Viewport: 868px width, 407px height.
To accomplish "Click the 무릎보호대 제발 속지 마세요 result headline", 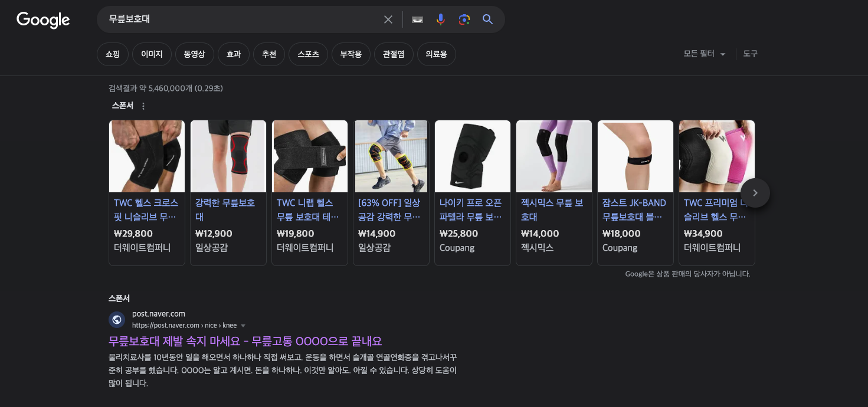I will [245, 341].
